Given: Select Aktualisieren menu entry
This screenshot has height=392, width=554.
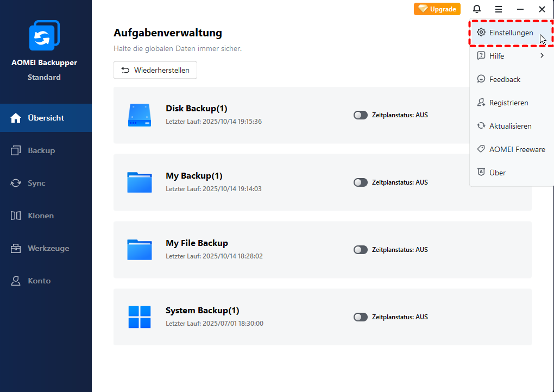Looking at the screenshot, I should click(x=512, y=126).
